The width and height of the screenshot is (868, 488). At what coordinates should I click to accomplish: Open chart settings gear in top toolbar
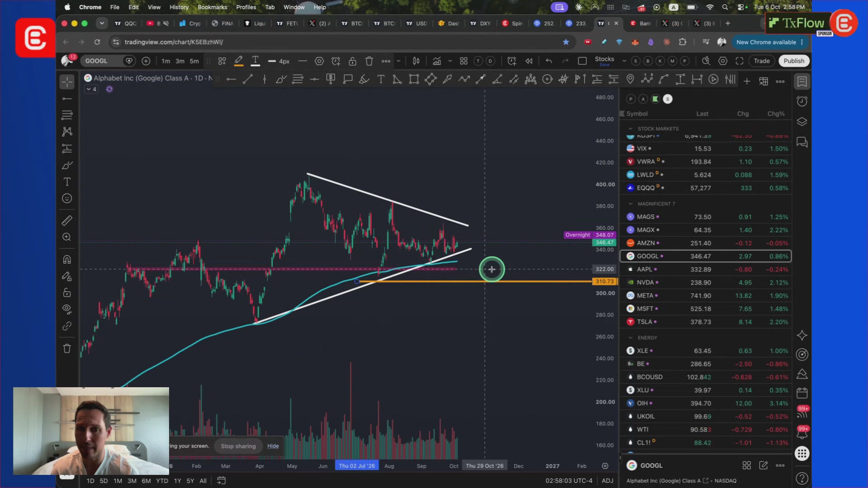click(723, 61)
